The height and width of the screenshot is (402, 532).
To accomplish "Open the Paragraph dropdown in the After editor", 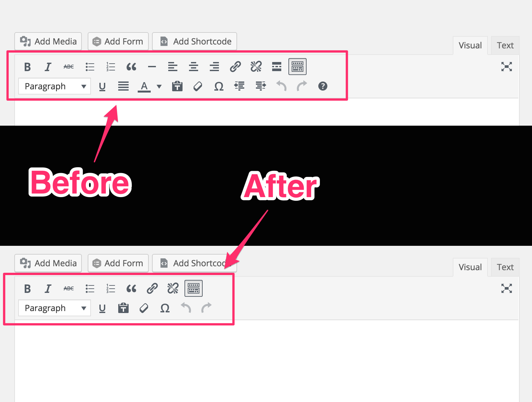I will point(54,308).
